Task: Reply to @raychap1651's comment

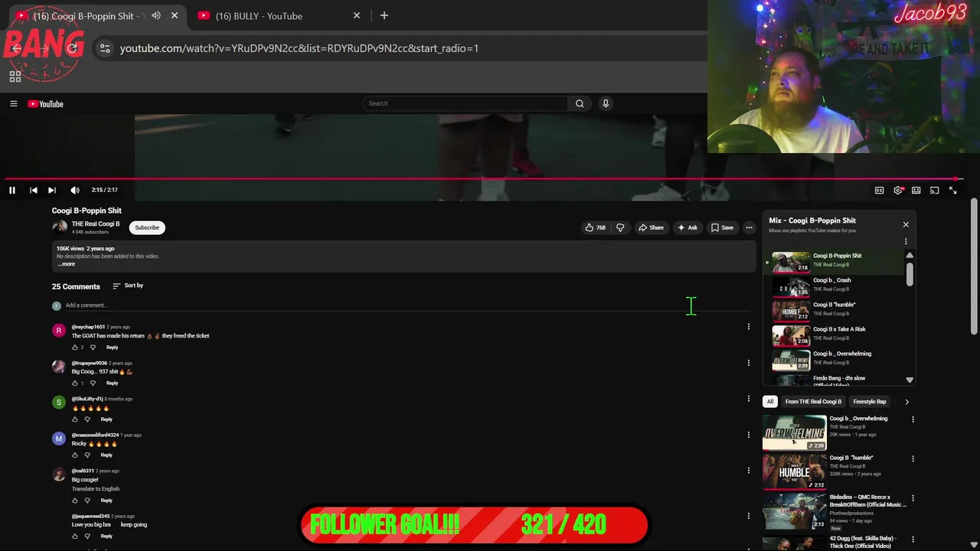Action: [112, 347]
